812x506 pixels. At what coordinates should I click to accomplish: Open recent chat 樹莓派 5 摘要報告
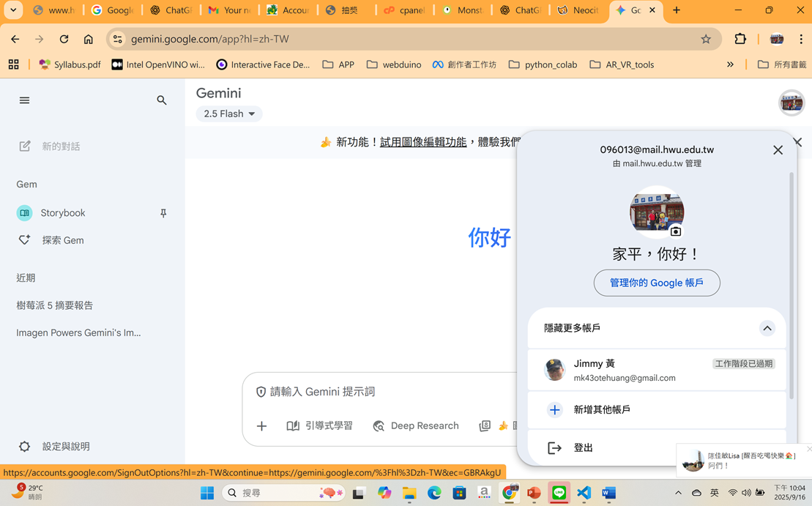click(x=54, y=305)
